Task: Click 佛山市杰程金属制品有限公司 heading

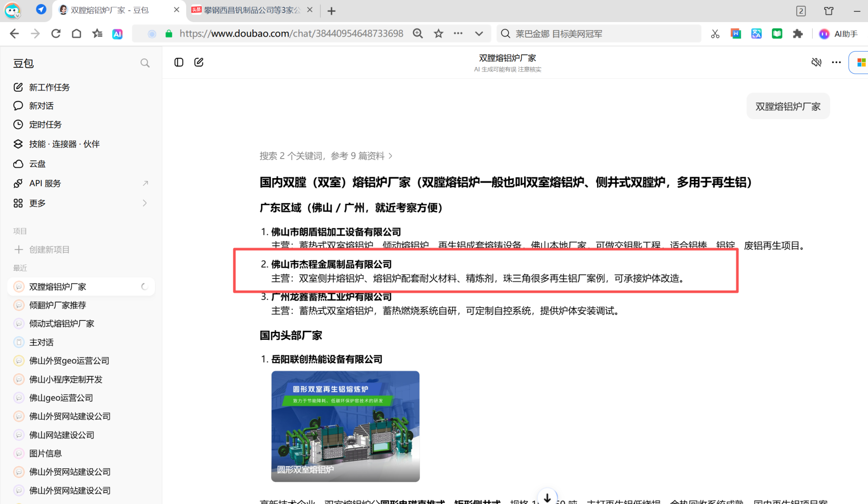Action: point(331,264)
